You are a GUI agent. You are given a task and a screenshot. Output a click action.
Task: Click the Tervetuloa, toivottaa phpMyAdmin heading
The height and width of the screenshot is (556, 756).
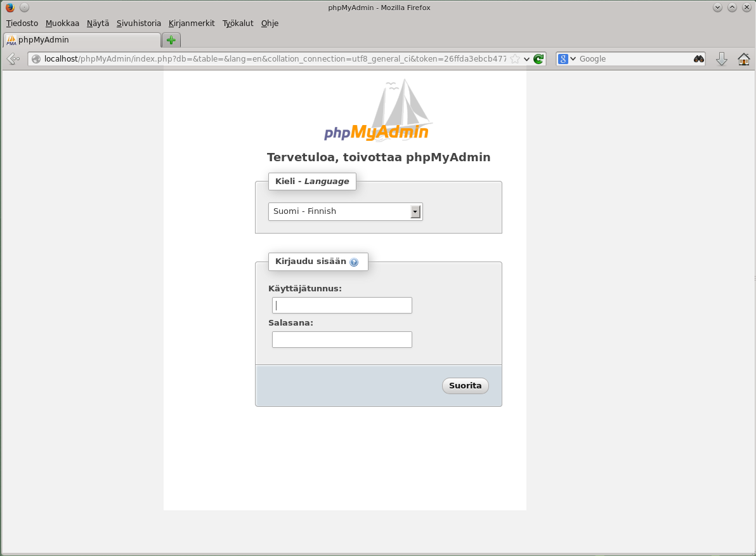pyautogui.click(x=379, y=157)
